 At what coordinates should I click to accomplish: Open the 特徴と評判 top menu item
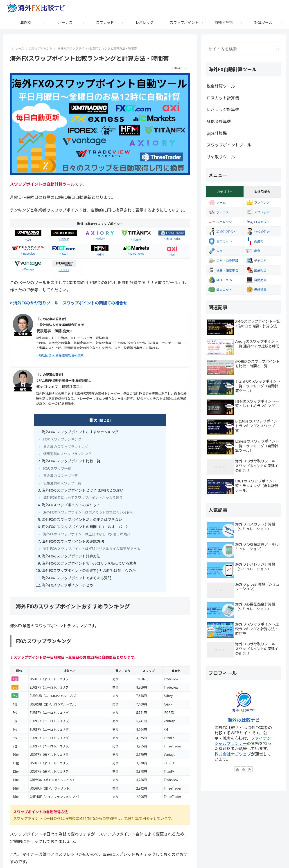[224, 23]
